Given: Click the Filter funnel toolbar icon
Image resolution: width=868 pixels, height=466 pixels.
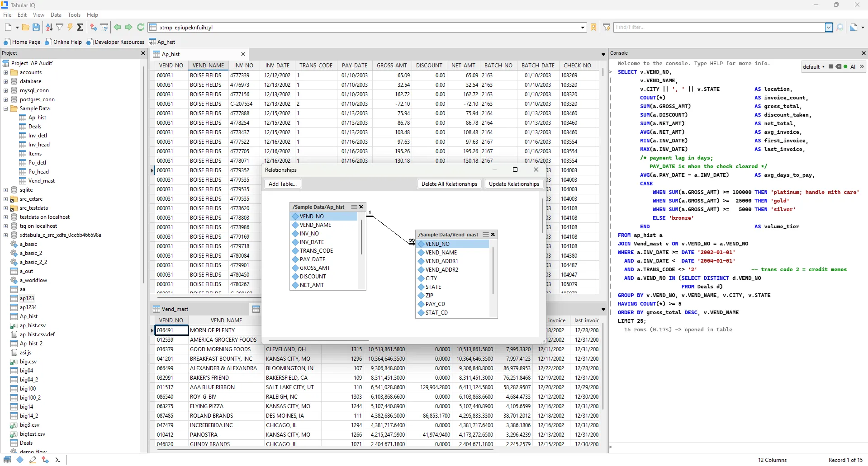Looking at the screenshot, I should pyautogui.click(x=60, y=27).
